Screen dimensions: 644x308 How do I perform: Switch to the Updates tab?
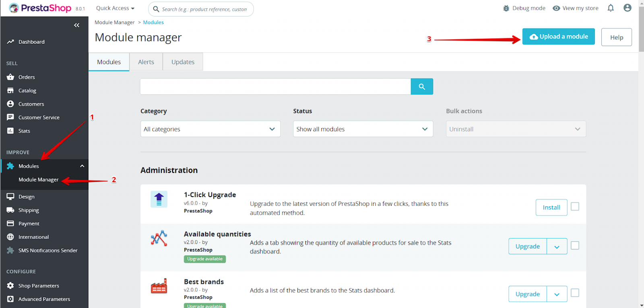click(183, 62)
